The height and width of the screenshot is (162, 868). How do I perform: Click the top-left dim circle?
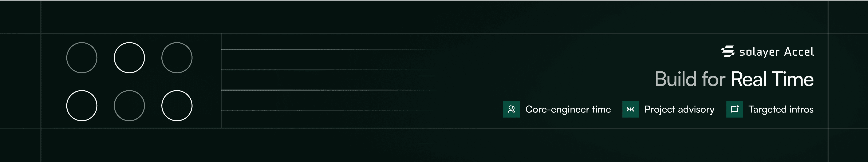[x=82, y=58]
